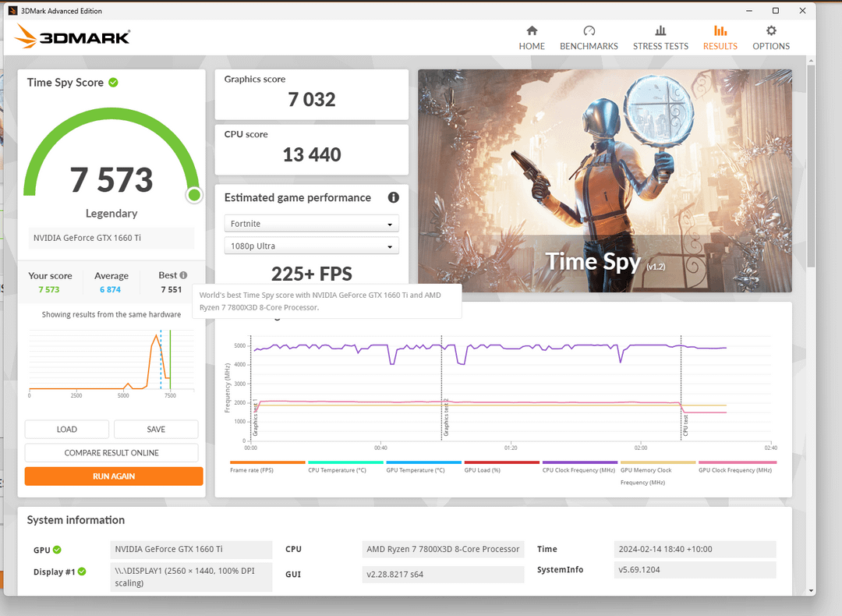This screenshot has width=842, height=616.
Task: Switch to Stress Tests tab
Action: [x=660, y=38]
